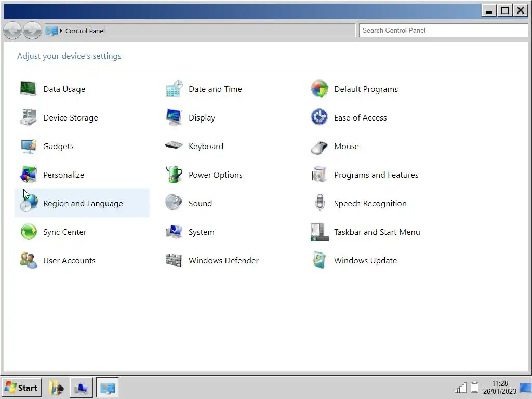Open the Sync Center text link

pos(65,232)
